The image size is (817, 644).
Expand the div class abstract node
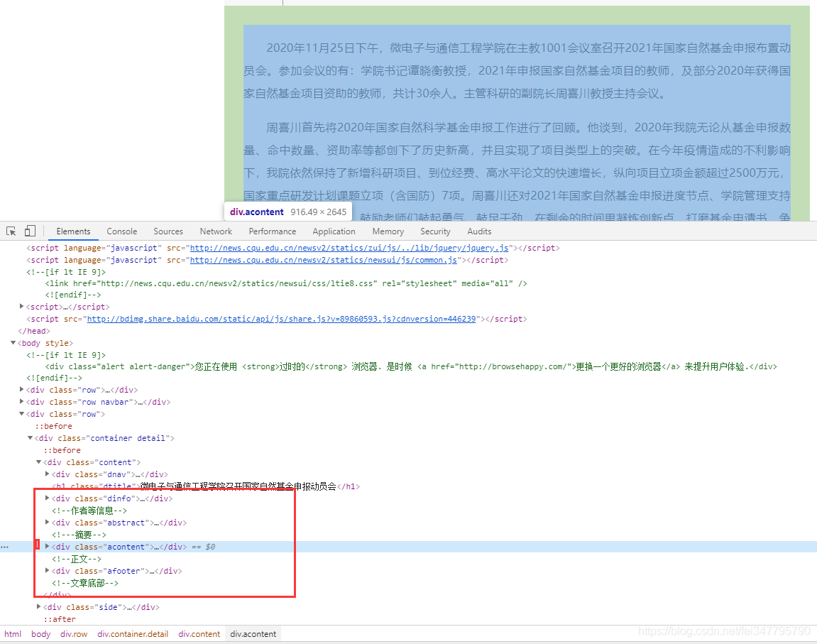pyautogui.click(x=47, y=522)
